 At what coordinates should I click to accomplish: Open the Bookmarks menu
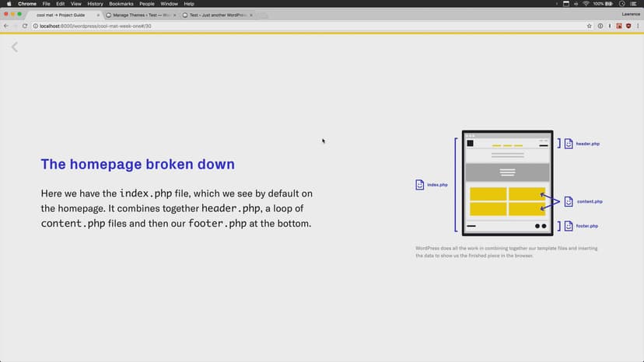tap(121, 4)
